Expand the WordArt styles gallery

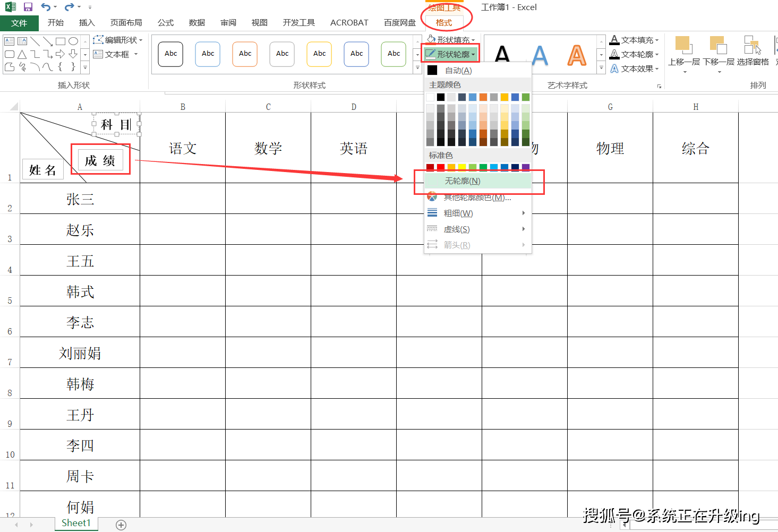(601, 68)
